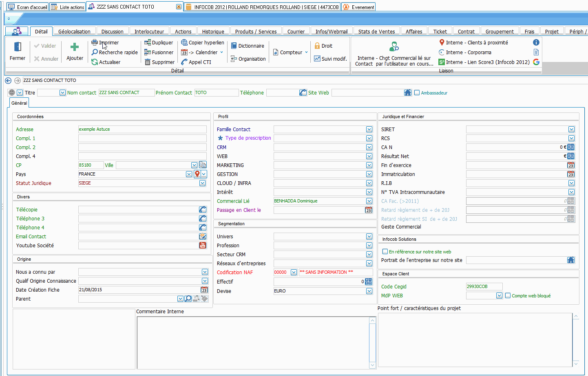Open Recherche rapide magnifier tool

[95, 52]
